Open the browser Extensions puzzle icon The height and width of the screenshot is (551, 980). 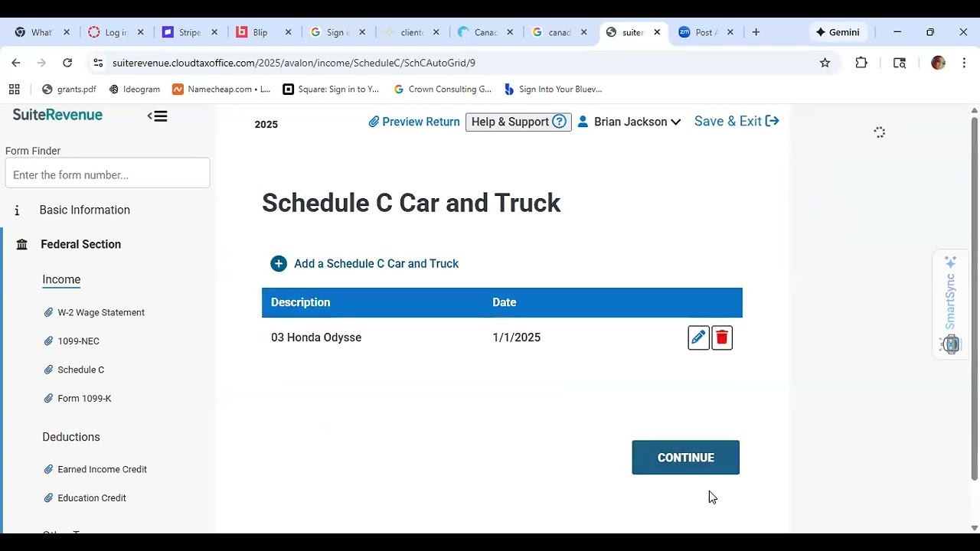[x=861, y=63]
